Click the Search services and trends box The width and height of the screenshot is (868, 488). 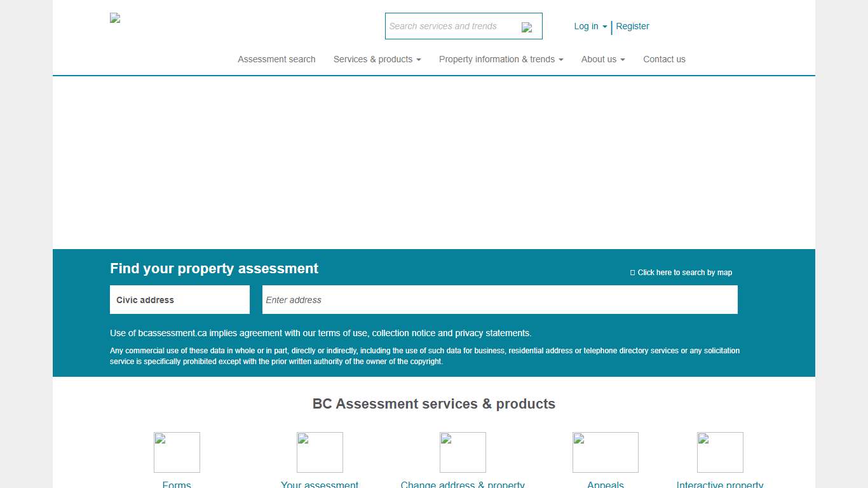click(x=451, y=26)
